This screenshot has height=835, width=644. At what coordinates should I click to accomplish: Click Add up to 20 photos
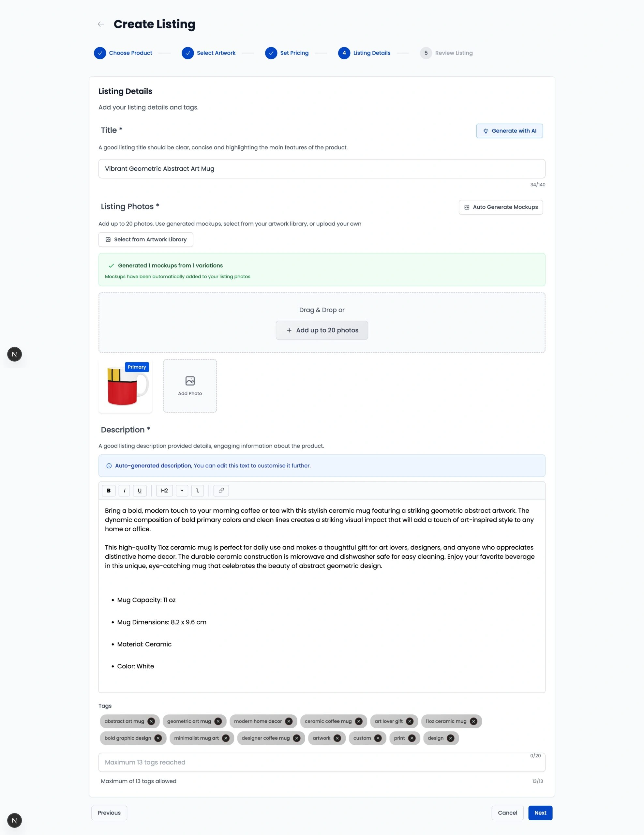(322, 330)
